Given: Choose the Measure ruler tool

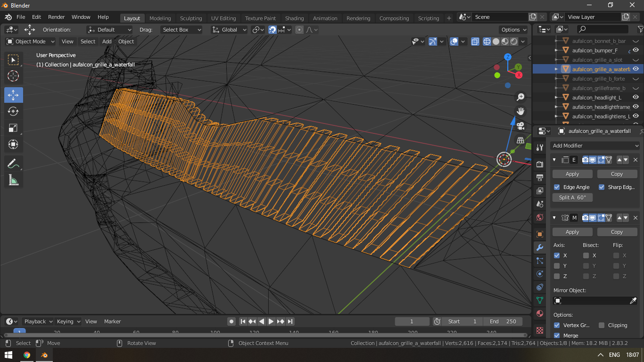Looking at the screenshot, I should (13, 180).
